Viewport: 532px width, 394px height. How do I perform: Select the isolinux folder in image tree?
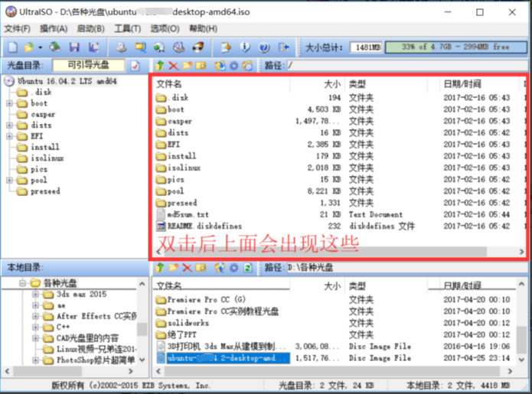(47, 158)
